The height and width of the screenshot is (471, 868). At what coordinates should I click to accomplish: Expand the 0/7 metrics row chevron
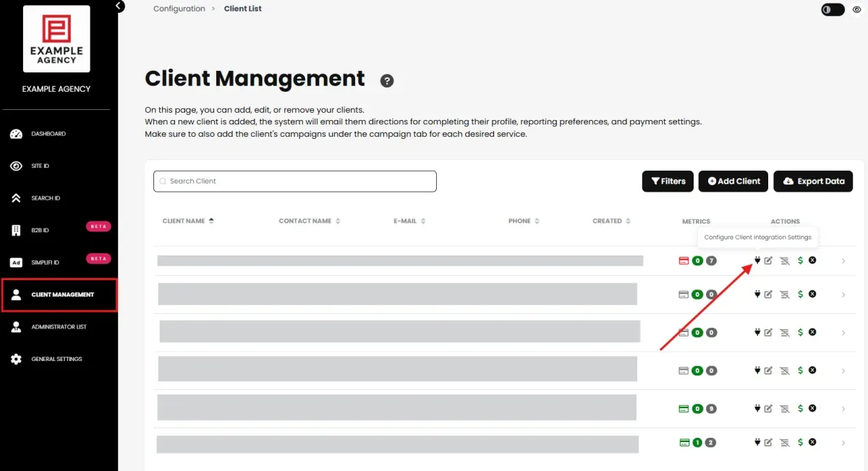coord(843,260)
